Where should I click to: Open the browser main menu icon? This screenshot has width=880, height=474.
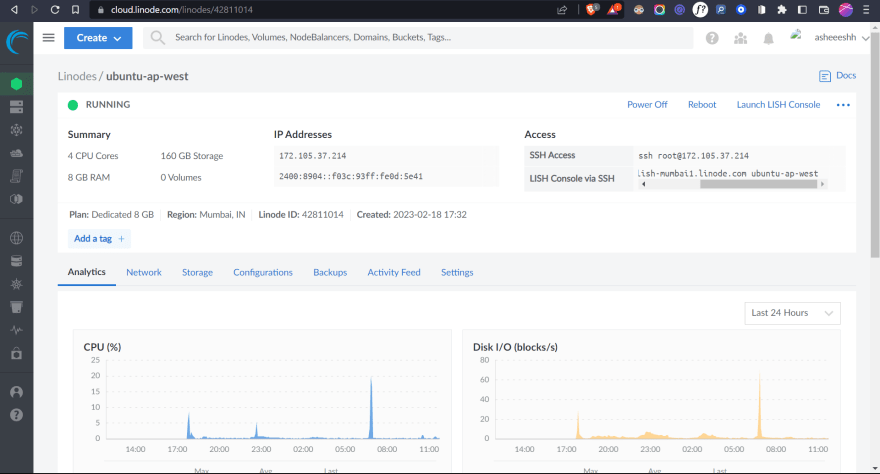[x=866, y=10]
